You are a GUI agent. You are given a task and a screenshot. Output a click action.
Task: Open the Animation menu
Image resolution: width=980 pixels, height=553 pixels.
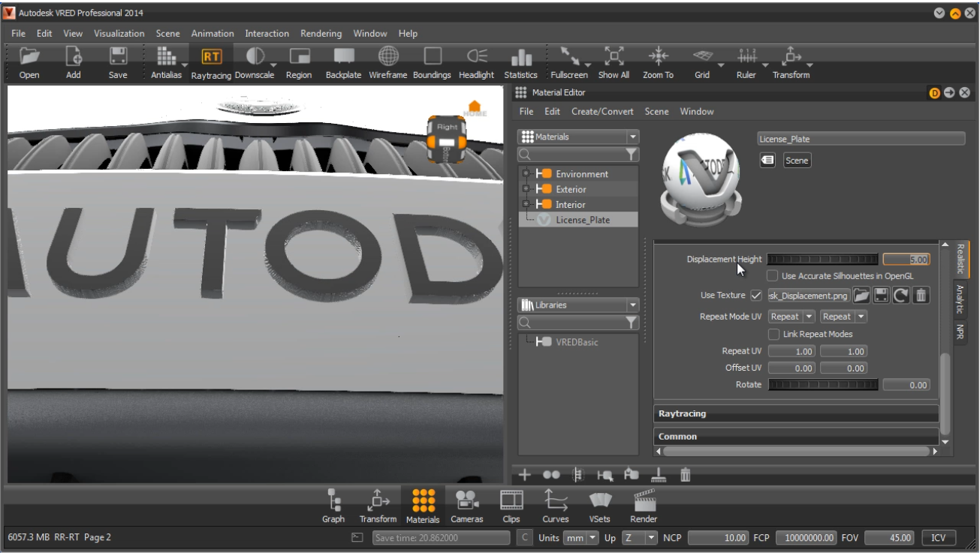click(x=213, y=34)
